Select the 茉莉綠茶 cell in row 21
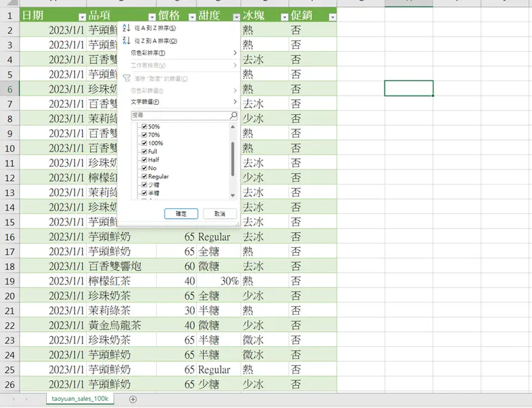This screenshot has width=532, height=408. (x=121, y=310)
